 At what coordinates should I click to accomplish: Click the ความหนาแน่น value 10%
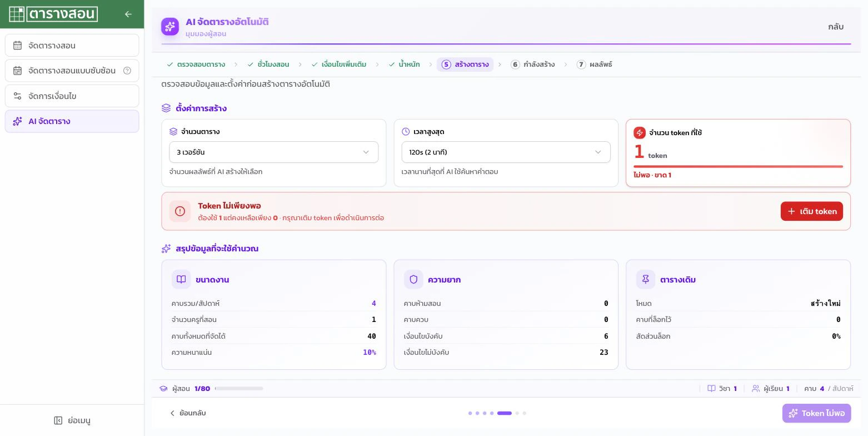point(370,353)
